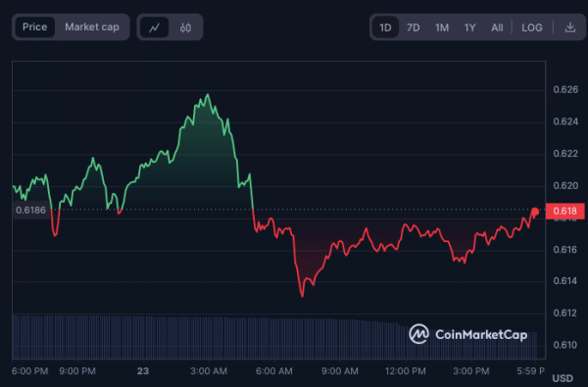The width and height of the screenshot is (588, 387).
Task: Click the 0.616 y-axis label
Action: pyautogui.click(x=565, y=250)
